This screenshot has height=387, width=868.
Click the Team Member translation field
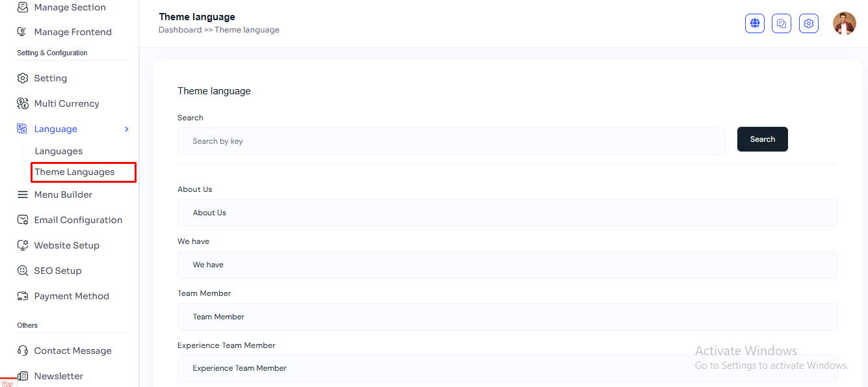(x=507, y=317)
